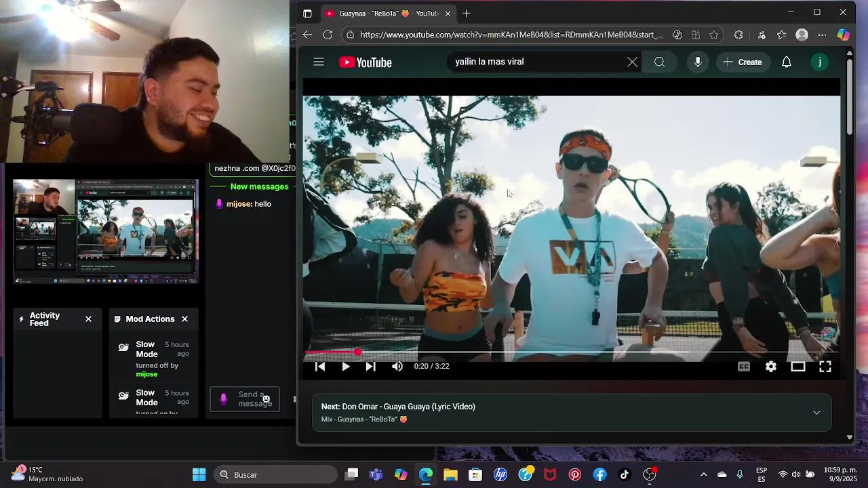868x488 pixels.
Task: Open YouTube notifications bell
Action: (x=787, y=62)
